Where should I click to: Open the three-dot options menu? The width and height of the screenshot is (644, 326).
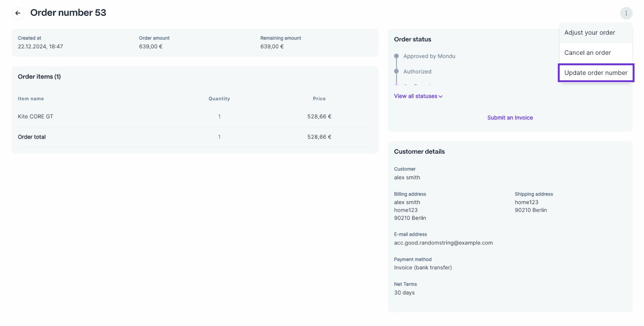coord(626,13)
